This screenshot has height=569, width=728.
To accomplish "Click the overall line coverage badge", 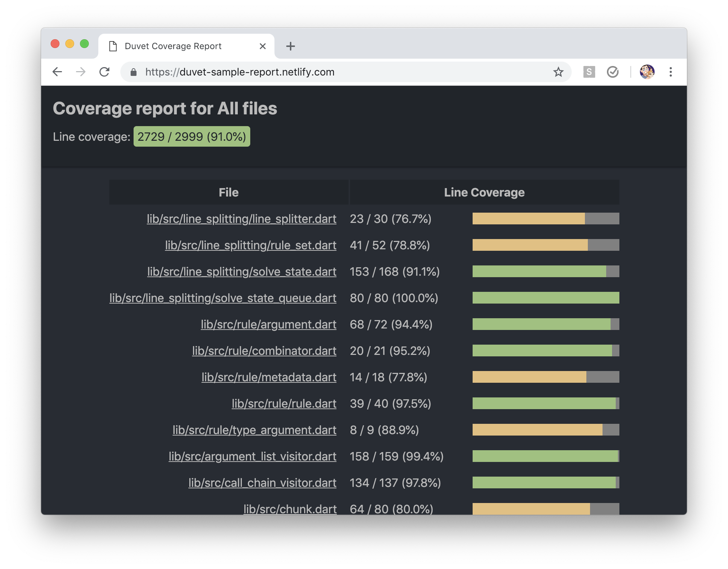I will [x=192, y=136].
